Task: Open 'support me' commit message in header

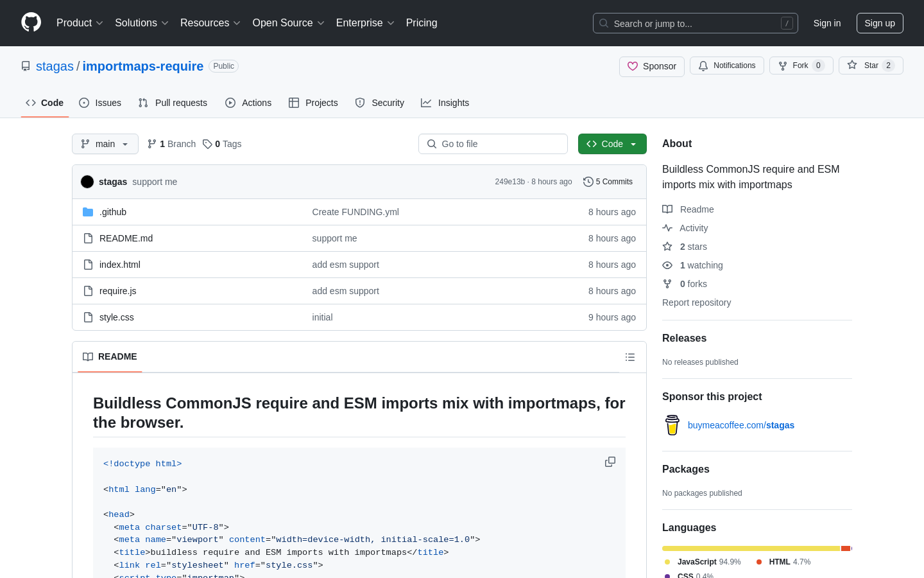Action: click(x=155, y=182)
